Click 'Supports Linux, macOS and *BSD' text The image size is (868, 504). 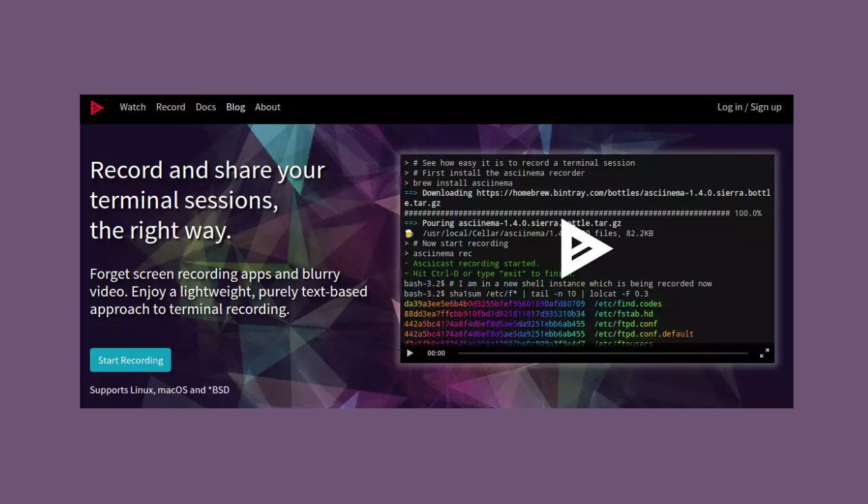tap(160, 390)
